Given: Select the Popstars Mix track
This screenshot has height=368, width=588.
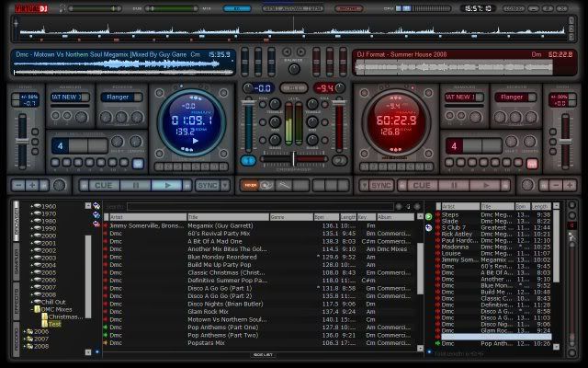Looking at the screenshot, I should click(x=206, y=343).
